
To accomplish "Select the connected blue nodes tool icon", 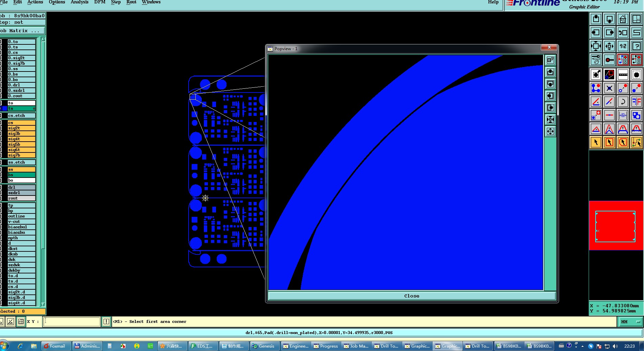I will [x=596, y=88].
